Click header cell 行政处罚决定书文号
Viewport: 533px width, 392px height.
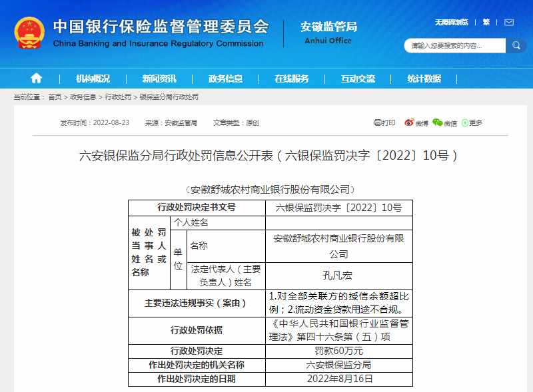(197, 208)
